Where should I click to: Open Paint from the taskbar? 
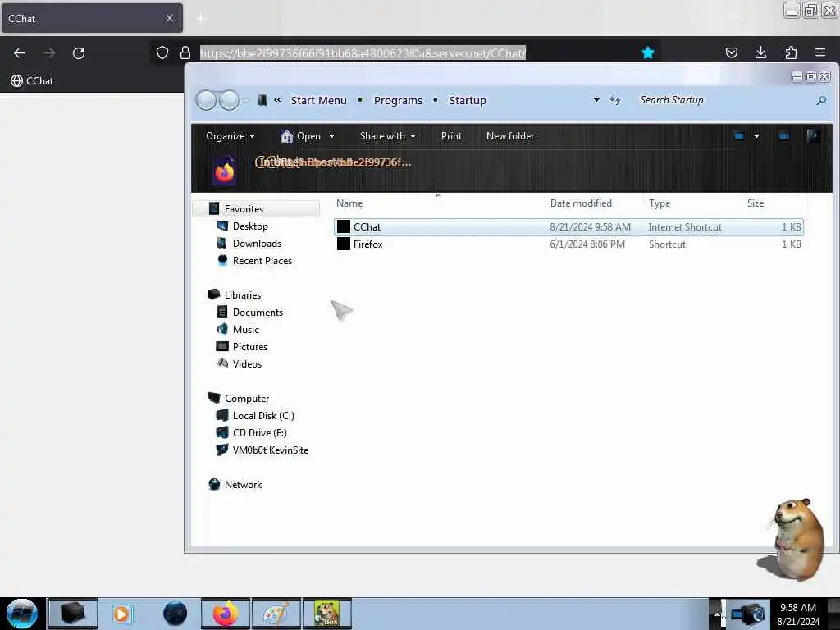(x=276, y=614)
